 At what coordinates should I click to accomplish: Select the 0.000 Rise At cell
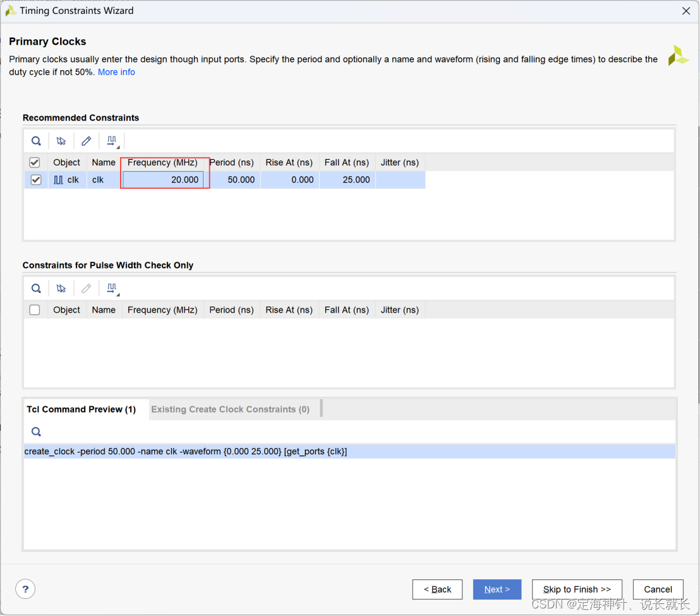pos(290,180)
